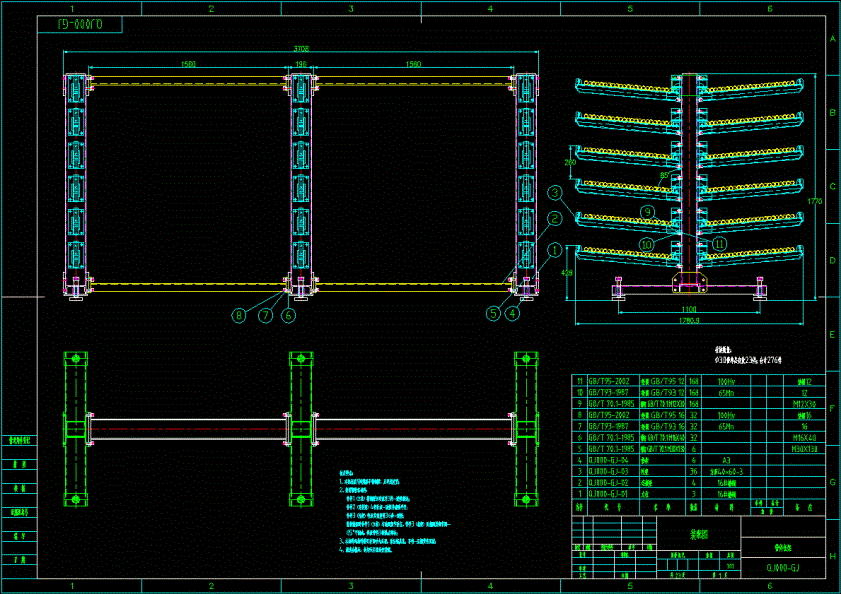This screenshot has height=594, width=841.
Task: Click the mirrored drawing number box at top-left
Action: [80, 25]
